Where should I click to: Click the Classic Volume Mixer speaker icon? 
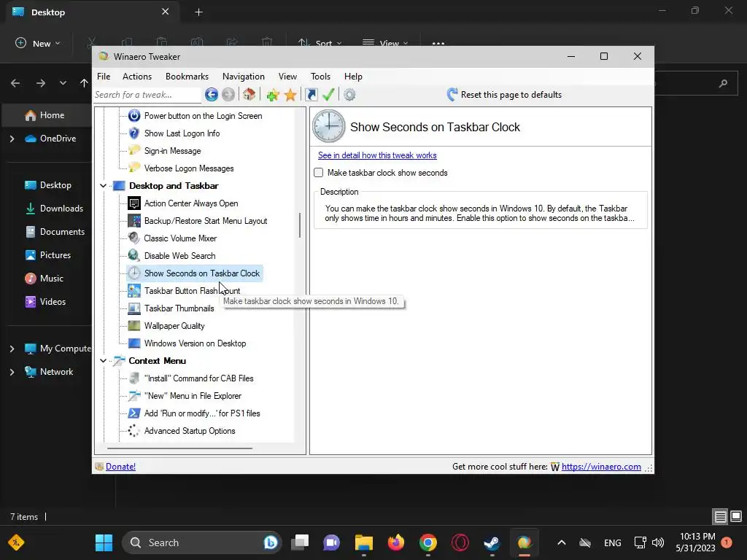coord(134,238)
